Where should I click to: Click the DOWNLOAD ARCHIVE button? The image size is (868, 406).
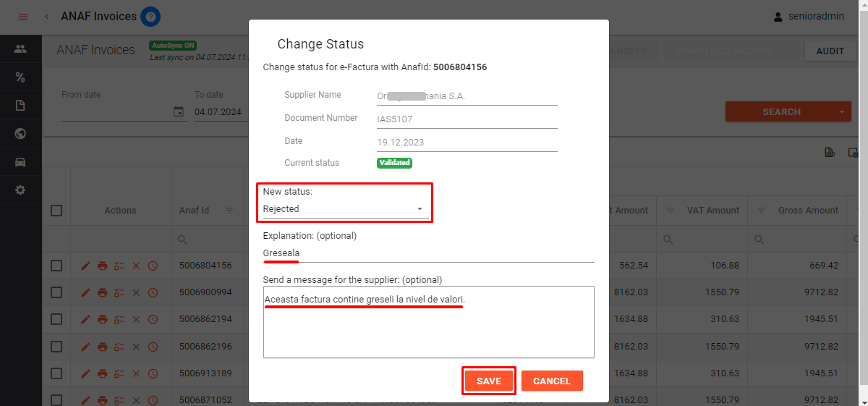[x=725, y=51]
